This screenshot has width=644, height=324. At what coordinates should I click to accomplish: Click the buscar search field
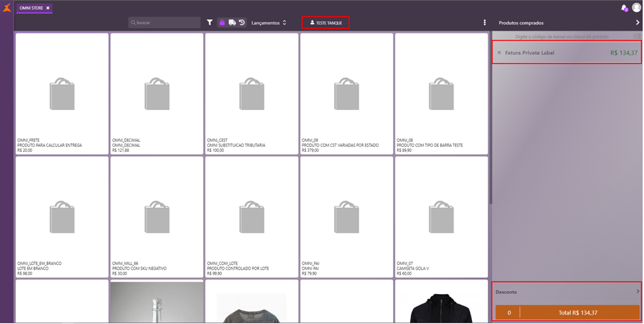pyautogui.click(x=164, y=22)
